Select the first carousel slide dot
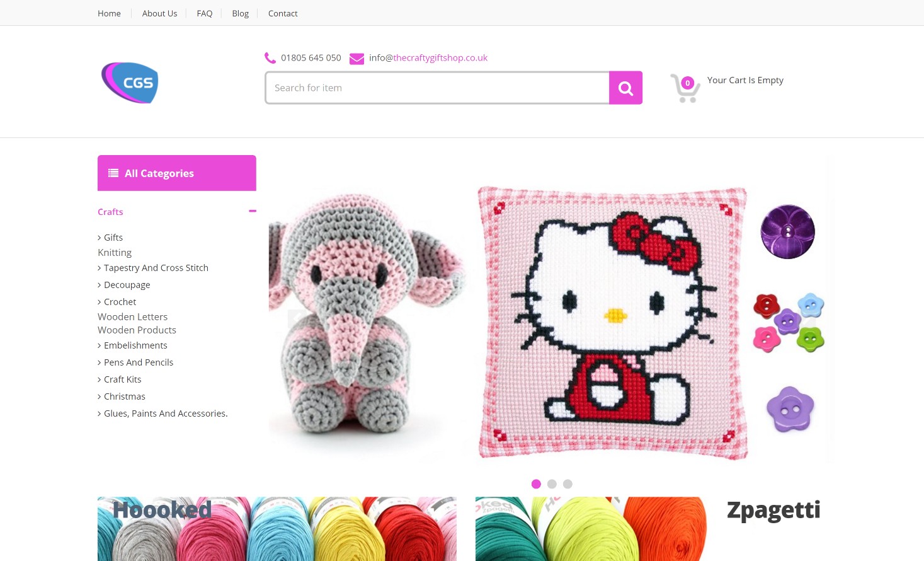Screen dimensions: 924x561 (536, 484)
